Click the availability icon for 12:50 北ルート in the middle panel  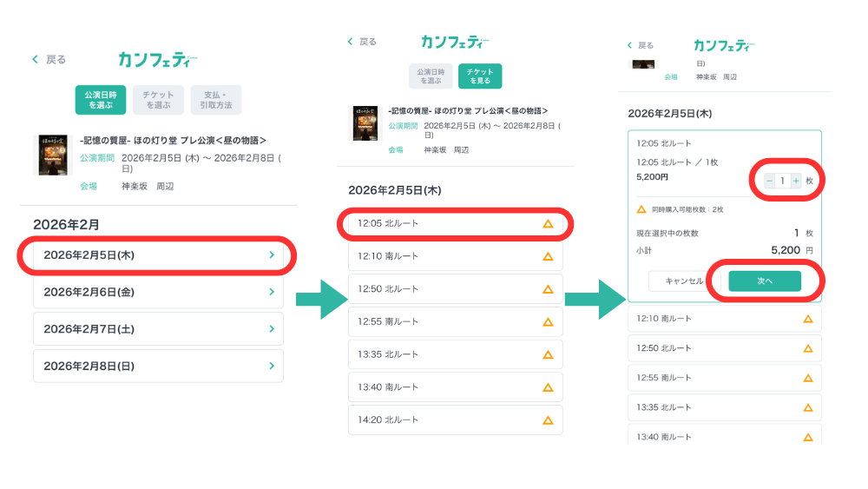(548, 289)
